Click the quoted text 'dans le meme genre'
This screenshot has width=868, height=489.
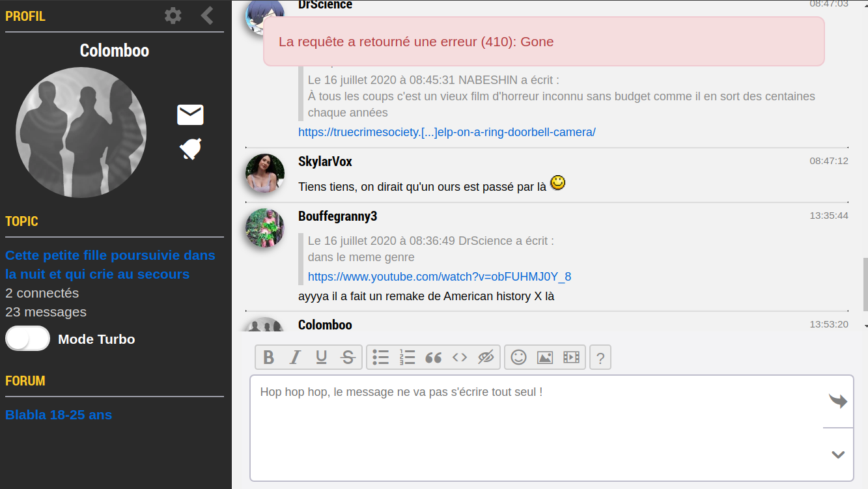361,257
